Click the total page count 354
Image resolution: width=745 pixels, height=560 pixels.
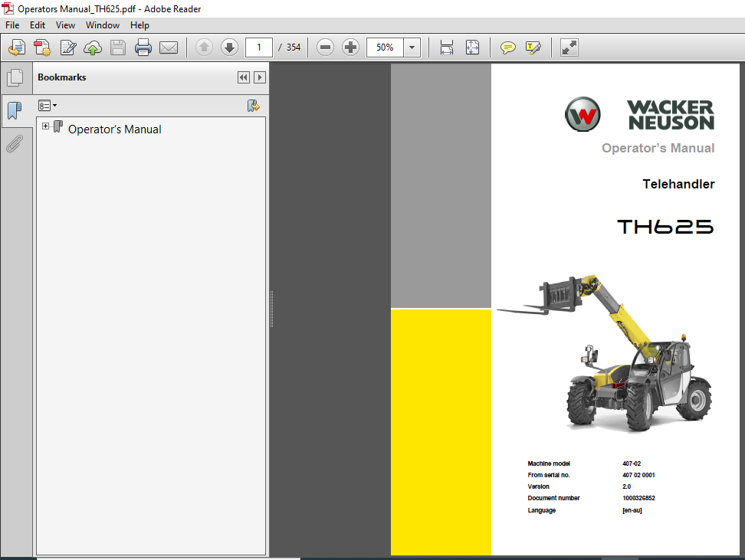tap(293, 47)
